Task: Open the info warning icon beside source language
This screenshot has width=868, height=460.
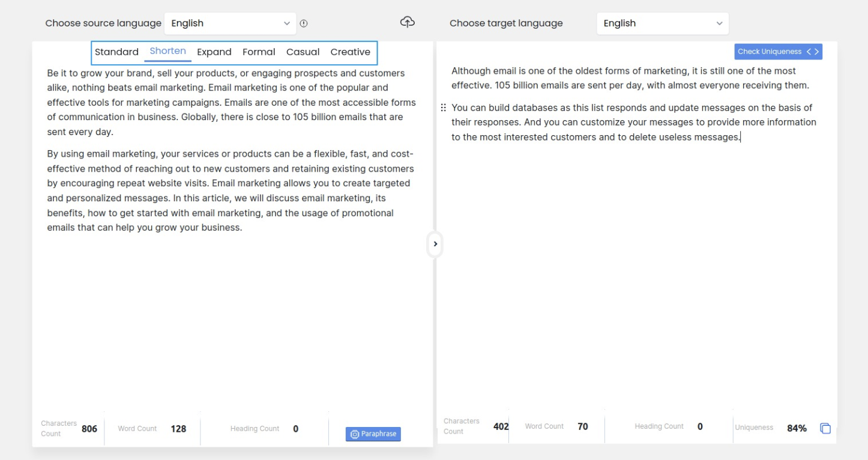Action: [x=305, y=23]
